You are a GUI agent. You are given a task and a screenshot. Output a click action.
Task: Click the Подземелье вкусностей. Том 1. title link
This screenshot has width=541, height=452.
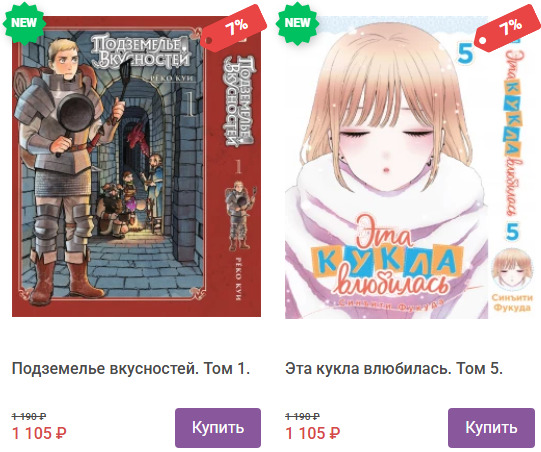click(131, 369)
